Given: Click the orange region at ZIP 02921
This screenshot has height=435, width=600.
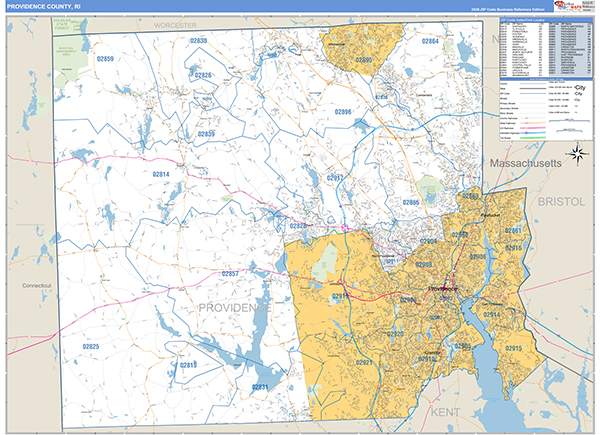Looking at the screenshot, I should (363, 362).
